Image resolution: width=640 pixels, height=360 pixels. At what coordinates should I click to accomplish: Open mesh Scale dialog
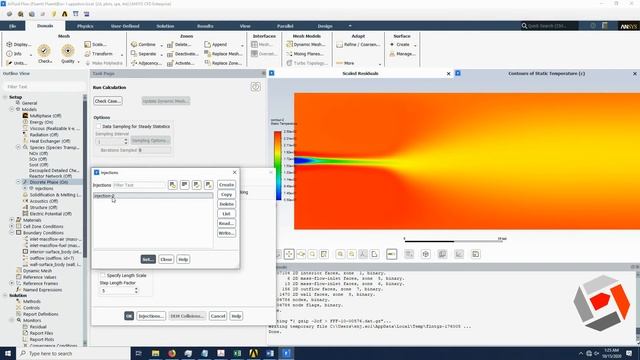click(96, 44)
